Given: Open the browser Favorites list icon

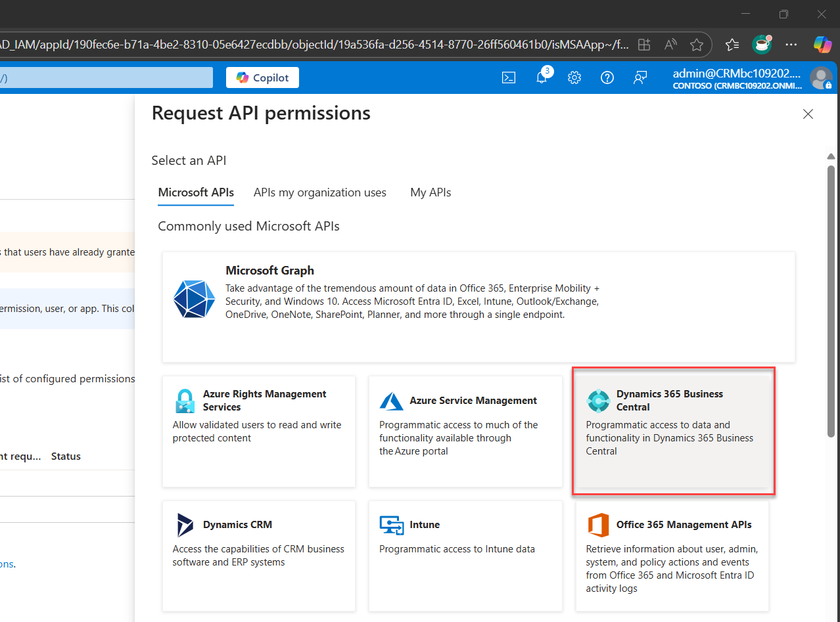Looking at the screenshot, I should pos(732,45).
